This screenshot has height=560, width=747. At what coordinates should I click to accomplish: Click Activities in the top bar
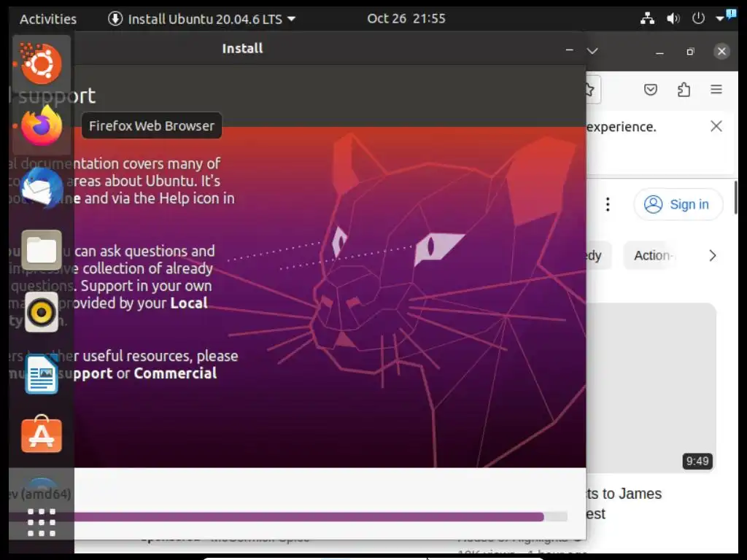(x=48, y=19)
